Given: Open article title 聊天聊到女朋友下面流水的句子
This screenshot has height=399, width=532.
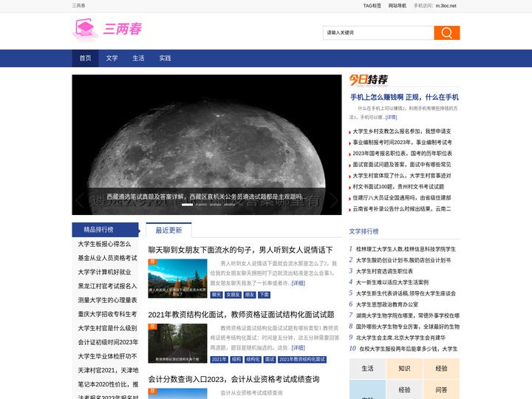Looking at the screenshot, I should (x=240, y=250).
